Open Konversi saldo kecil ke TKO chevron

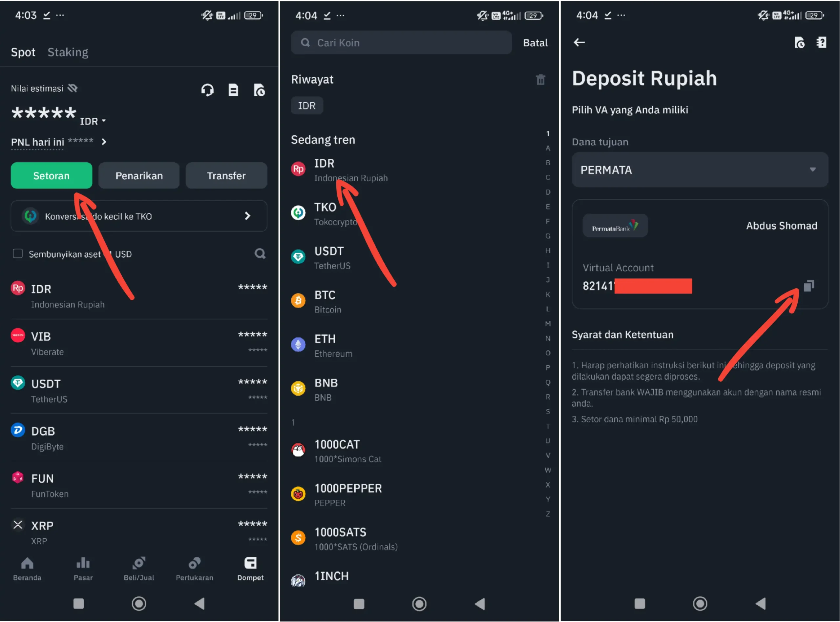(x=247, y=216)
